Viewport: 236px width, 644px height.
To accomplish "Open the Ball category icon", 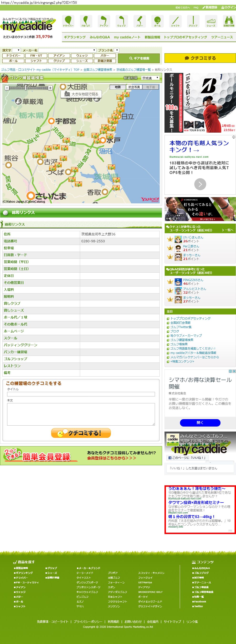I will coord(157,21).
